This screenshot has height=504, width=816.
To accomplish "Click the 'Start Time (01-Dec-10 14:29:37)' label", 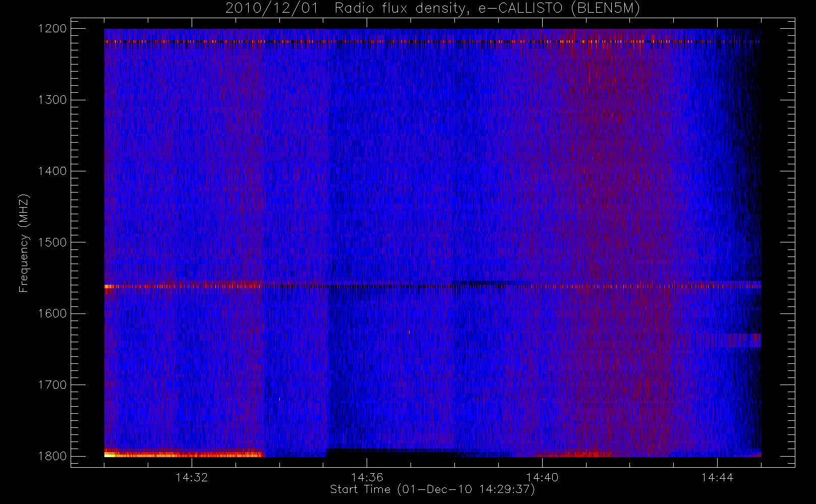I will click(432, 489).
